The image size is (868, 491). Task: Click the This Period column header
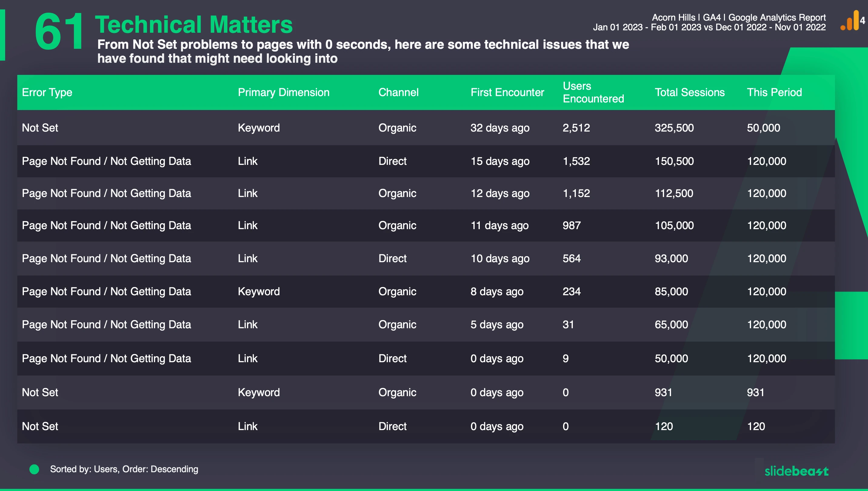pos(774,92)
